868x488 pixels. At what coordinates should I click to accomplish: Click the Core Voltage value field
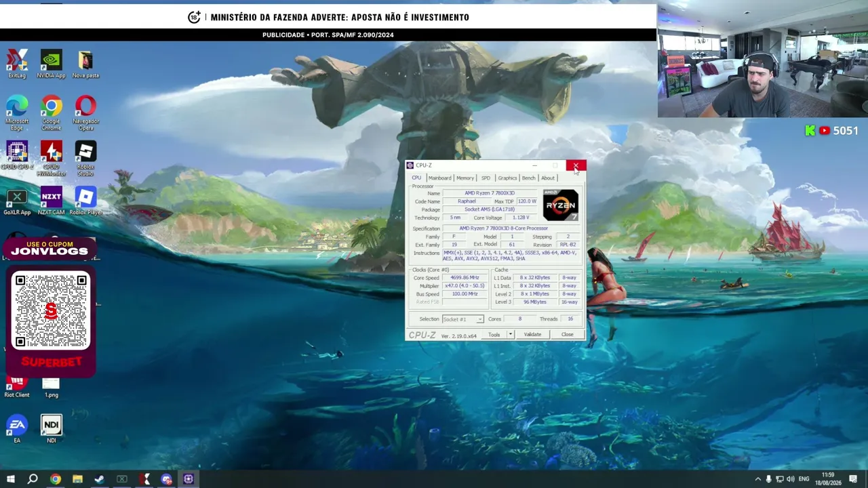pyautogui.click(x=521, y=218)
